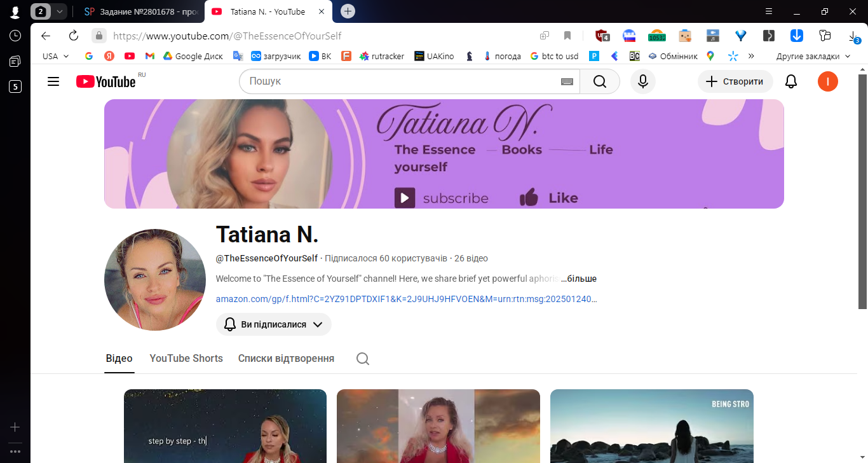Screen dimensions: 868x463
Task: Open browser main menu lines icon
Action: pos(769,11)
